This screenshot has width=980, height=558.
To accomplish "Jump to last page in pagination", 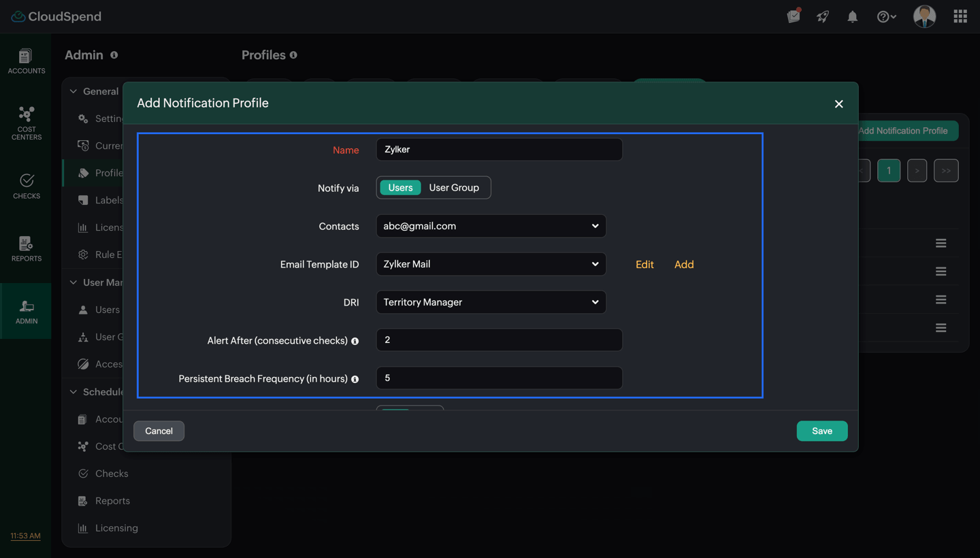I will click(x=946, y=171).
